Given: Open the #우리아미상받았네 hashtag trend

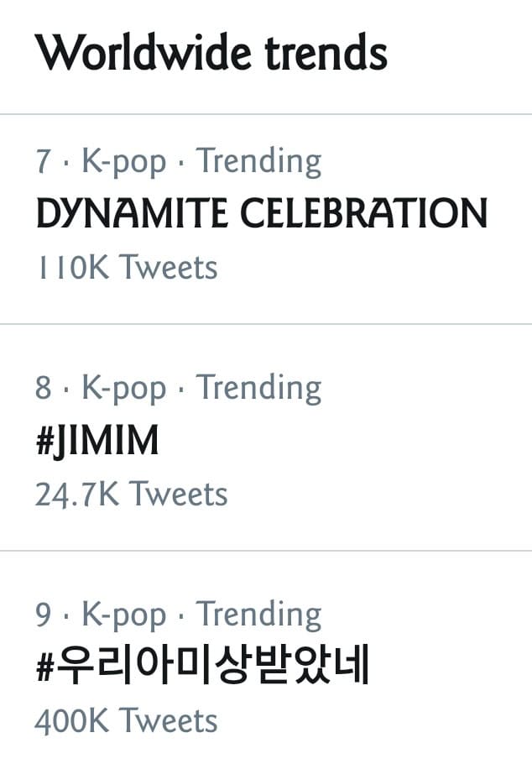Looking at the screenshot, I should coord(202,667).
